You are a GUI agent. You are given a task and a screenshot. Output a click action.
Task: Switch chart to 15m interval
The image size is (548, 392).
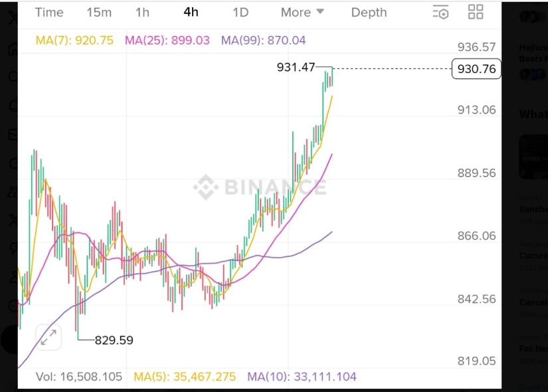99,13
